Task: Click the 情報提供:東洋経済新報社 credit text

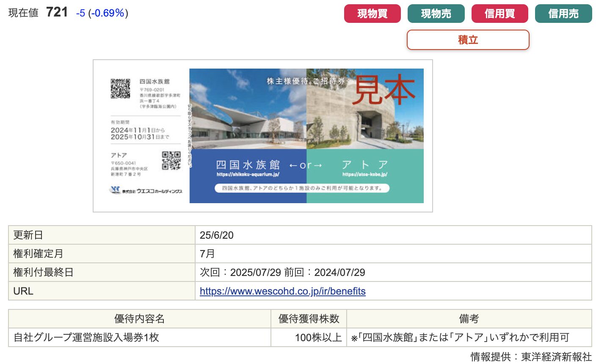Action: [531, 357]
